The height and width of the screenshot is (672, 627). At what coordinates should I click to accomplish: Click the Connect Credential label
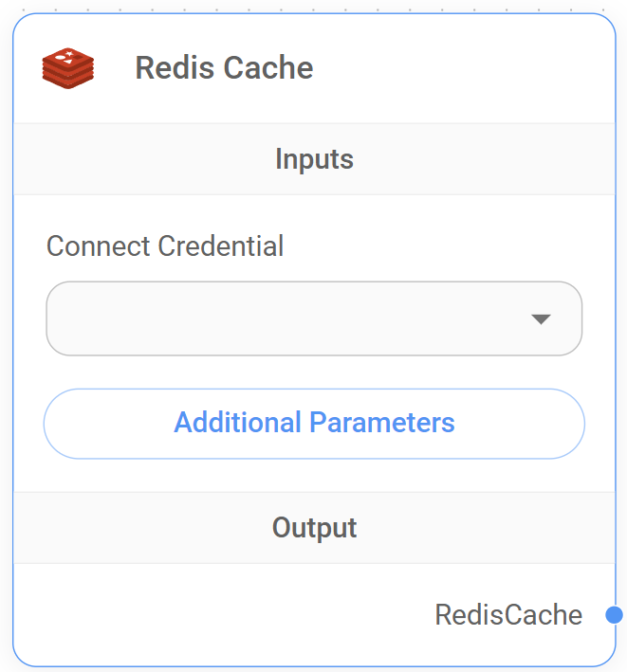coord(165,246)
